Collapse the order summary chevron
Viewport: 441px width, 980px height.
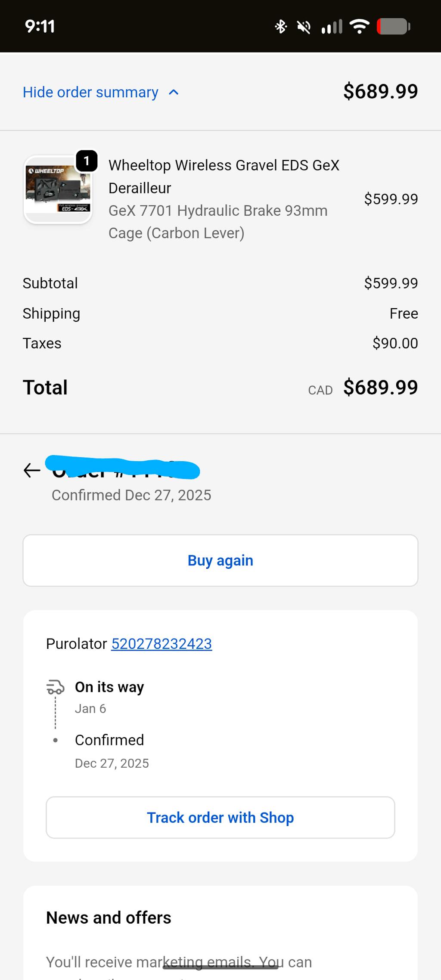point(174,93)
